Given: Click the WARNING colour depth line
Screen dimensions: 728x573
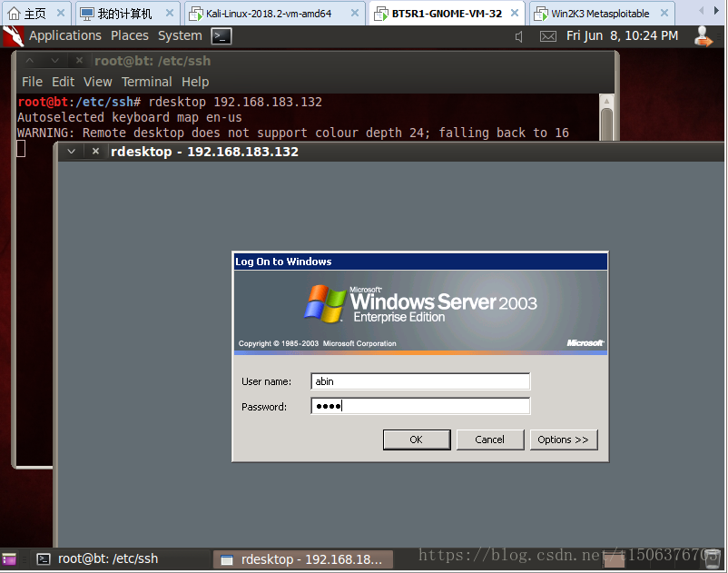Looking at the screenshot, I should pyautogui.click(x=293, y=133).
